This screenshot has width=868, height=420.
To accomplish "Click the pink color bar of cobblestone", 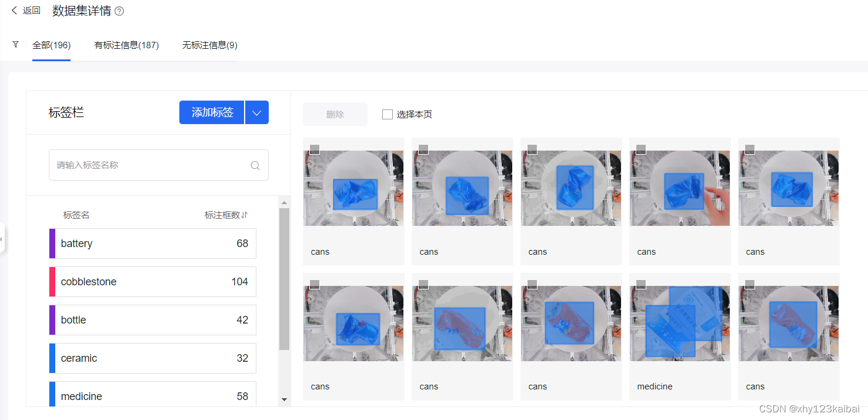I will (52, 282).
